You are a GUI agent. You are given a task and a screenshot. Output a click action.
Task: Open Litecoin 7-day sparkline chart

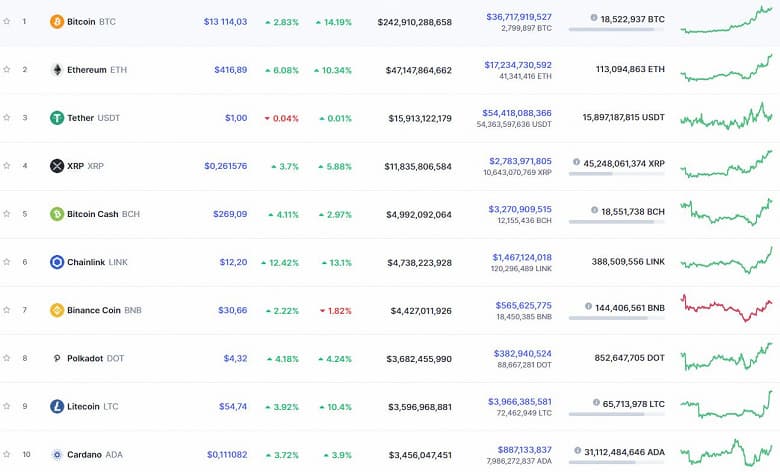[x=726, y=405]
